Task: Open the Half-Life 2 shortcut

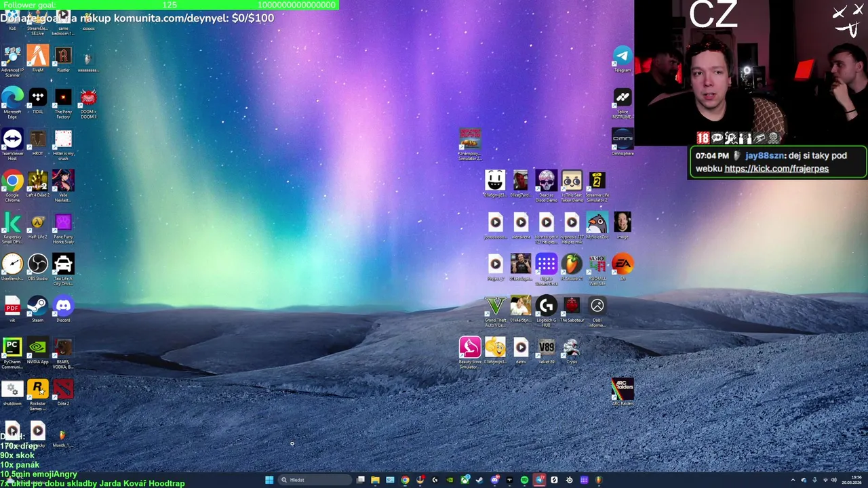Action: click(x=37, y=226)
